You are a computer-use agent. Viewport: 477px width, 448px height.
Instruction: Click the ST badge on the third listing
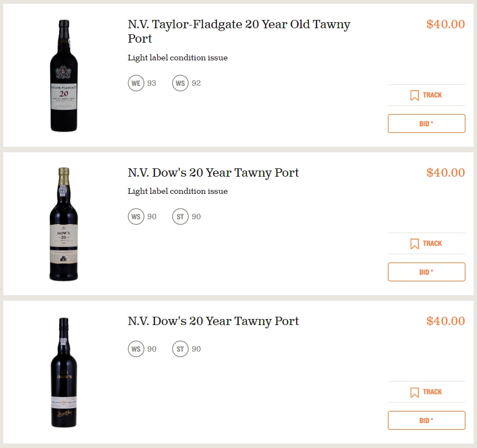click(x=180, y=349)
